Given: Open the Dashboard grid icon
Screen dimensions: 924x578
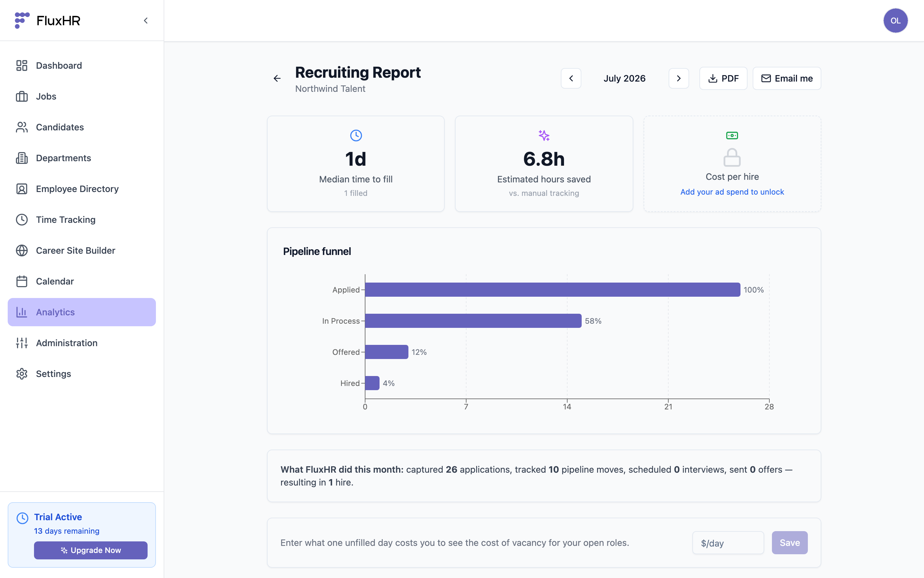Looking at the screenshot, I should coord(22,66).
